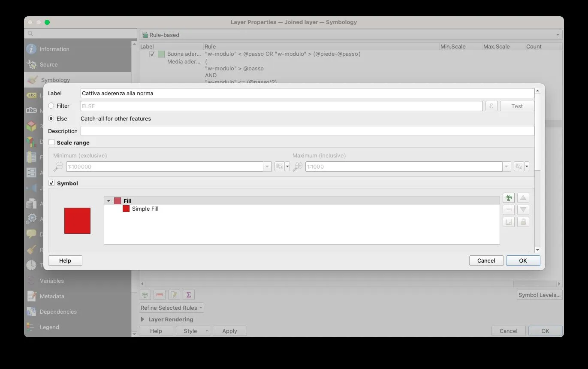Enable the Scale range checkbox
The width and height of the screenshot is (588, 369).
pos(51,142)
